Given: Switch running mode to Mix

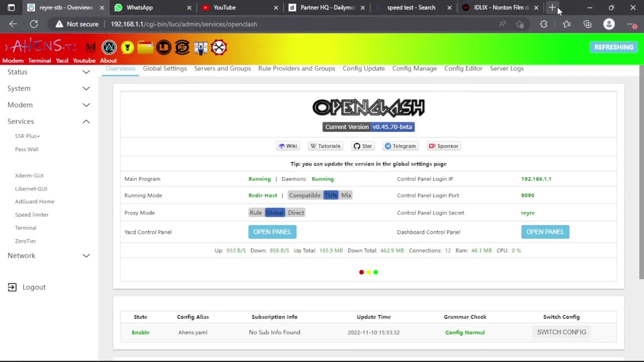Looking at the screenshot, I should (x=346, y=195).
